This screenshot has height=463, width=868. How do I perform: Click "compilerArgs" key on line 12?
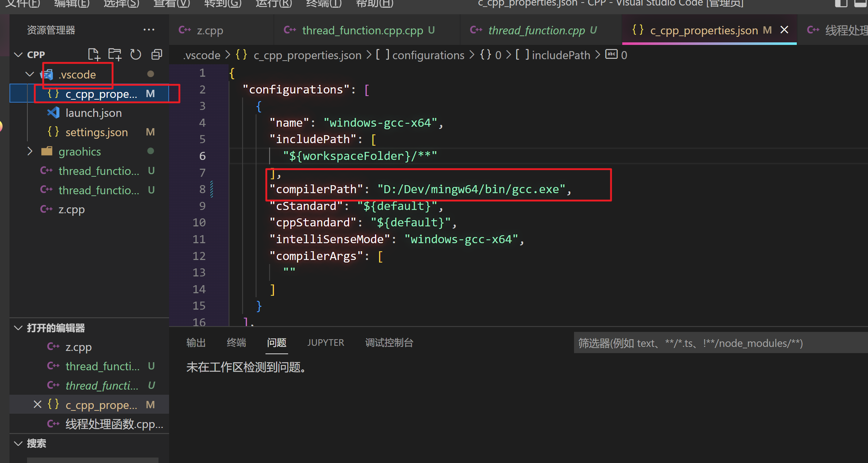[x=316, y=256]
